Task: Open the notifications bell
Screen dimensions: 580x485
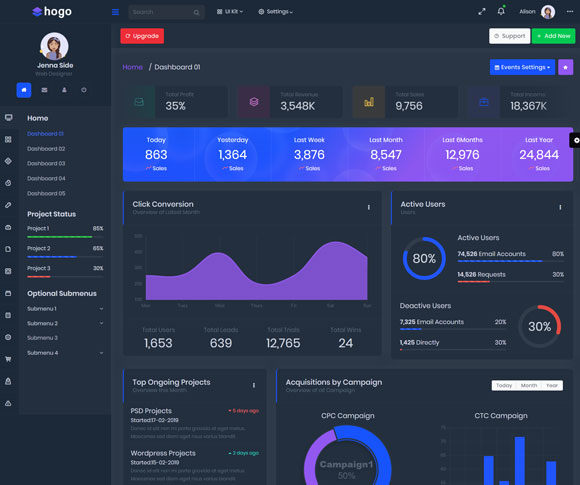Action: click(x=501, y=11)
